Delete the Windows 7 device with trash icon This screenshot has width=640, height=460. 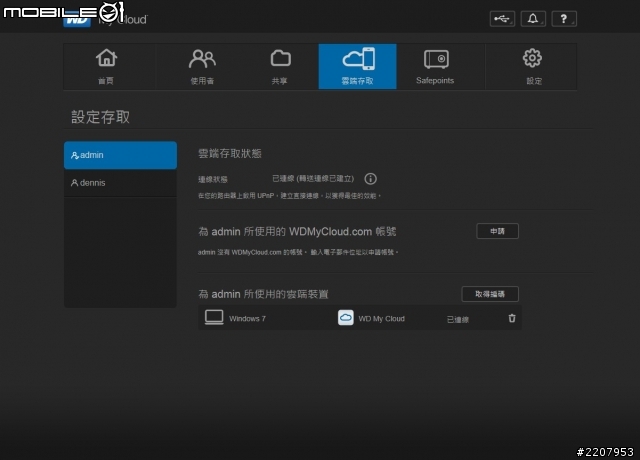512,318
